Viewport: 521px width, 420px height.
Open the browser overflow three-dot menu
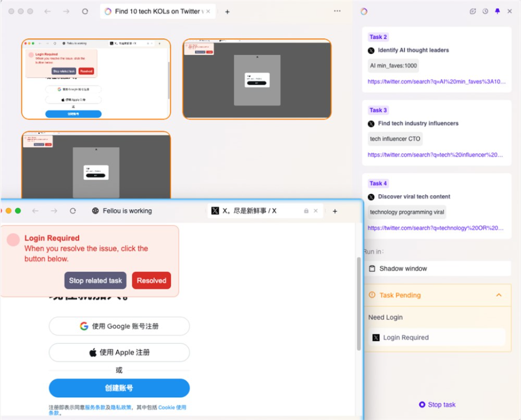click(x=337, y=11)
